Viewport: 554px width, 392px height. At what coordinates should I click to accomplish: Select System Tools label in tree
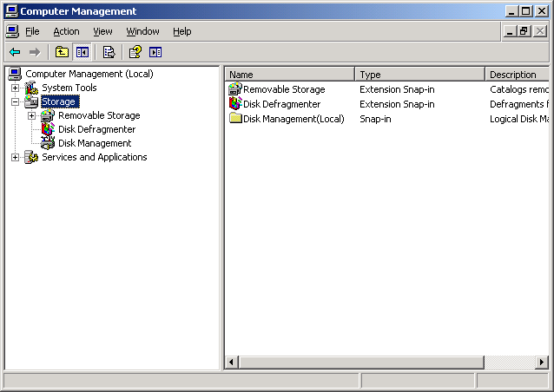pyautogui.click(x=69, y=88)
